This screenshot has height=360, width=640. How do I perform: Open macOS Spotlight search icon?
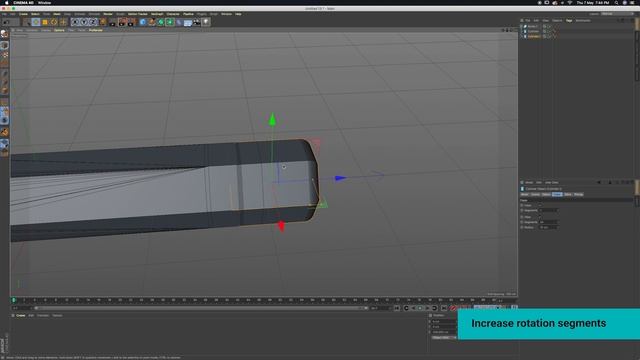click(x=616, y=3)
